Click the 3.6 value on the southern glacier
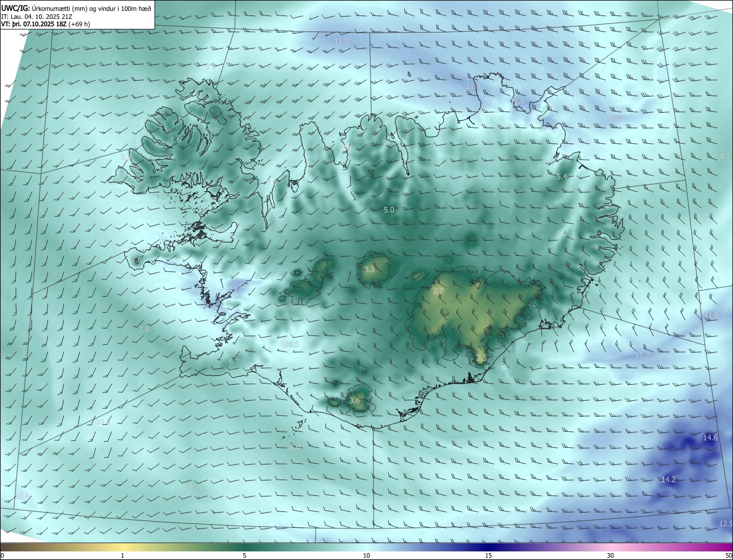733x560 pixels. 354,400
